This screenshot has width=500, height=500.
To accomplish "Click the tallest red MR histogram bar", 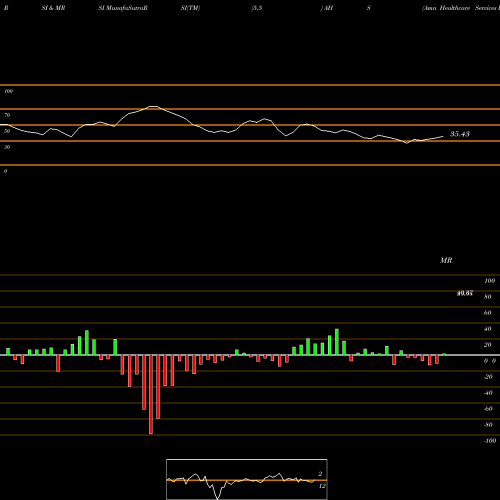I will [x=151, y=394].
